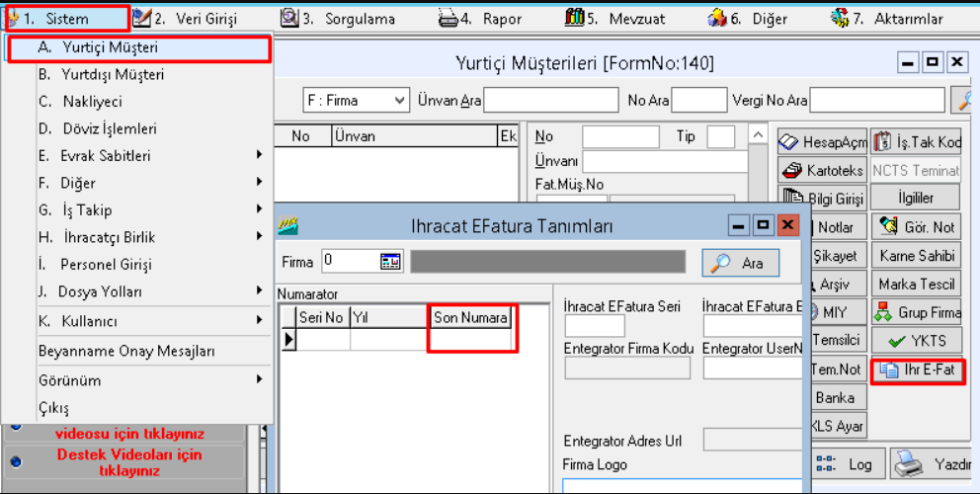This screenshot has height=494, width=980.
Task: Open the Kartoteks button
Action: point(823,170)
